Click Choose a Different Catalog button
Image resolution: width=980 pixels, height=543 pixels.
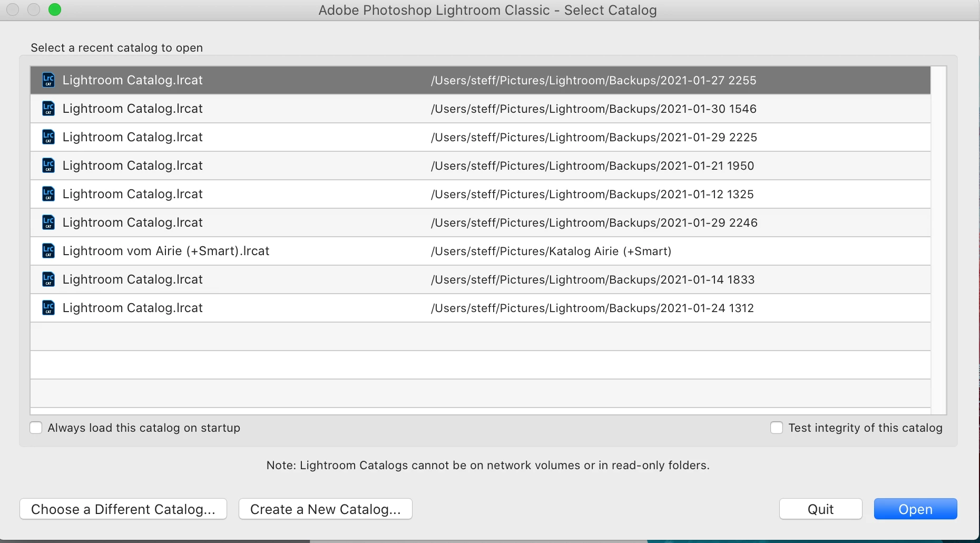[x=123, y=509]
